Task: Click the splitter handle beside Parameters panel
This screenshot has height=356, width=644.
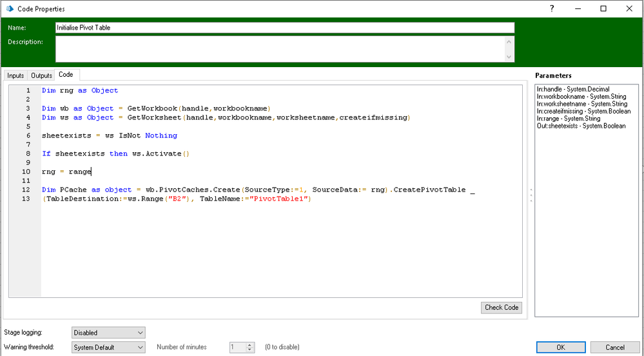Action: click(531, 195)
